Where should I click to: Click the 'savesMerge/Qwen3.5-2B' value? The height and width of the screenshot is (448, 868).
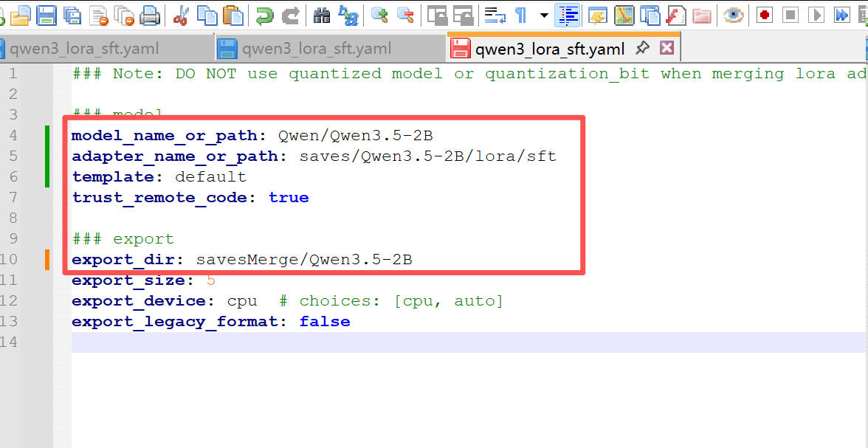tap(304, 260)
